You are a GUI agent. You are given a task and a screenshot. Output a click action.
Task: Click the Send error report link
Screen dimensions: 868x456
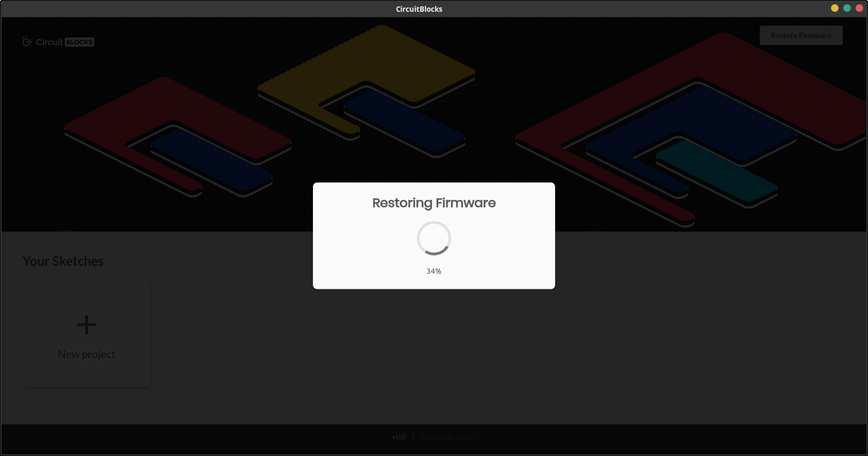[448, 437]
